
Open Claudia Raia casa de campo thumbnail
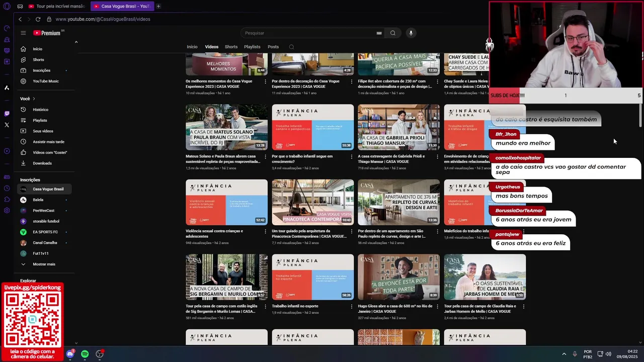click(485, 277)
